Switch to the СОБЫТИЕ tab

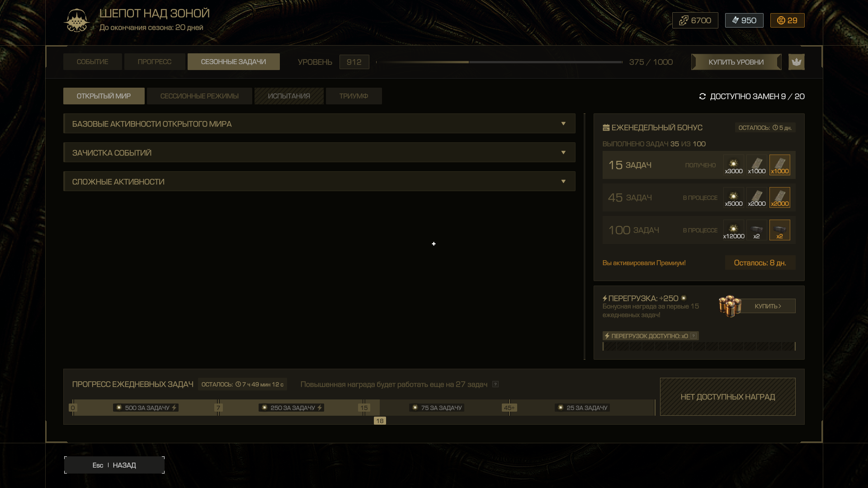[92, 62]
